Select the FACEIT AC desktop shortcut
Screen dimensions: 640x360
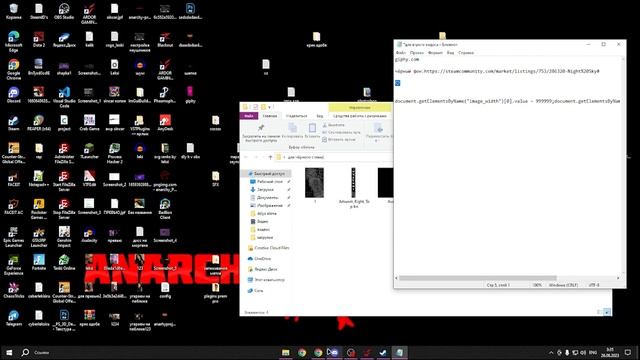pyautogui.click(x=13, y=206)
